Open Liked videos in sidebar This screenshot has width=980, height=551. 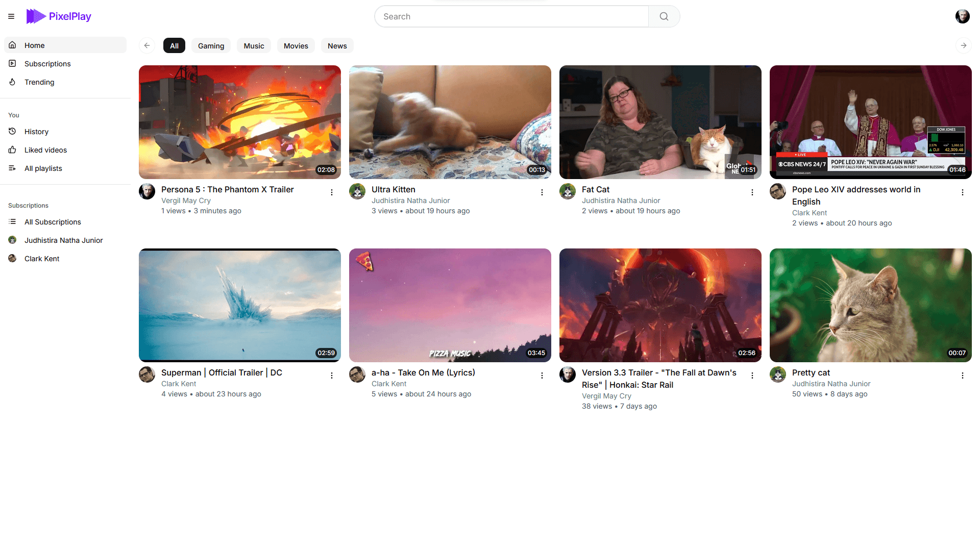pyautogui.click(x=65, y=149)
